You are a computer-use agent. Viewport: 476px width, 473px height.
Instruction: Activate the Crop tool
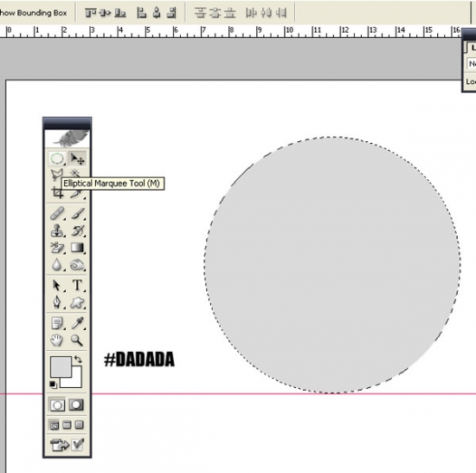(57, 192)
